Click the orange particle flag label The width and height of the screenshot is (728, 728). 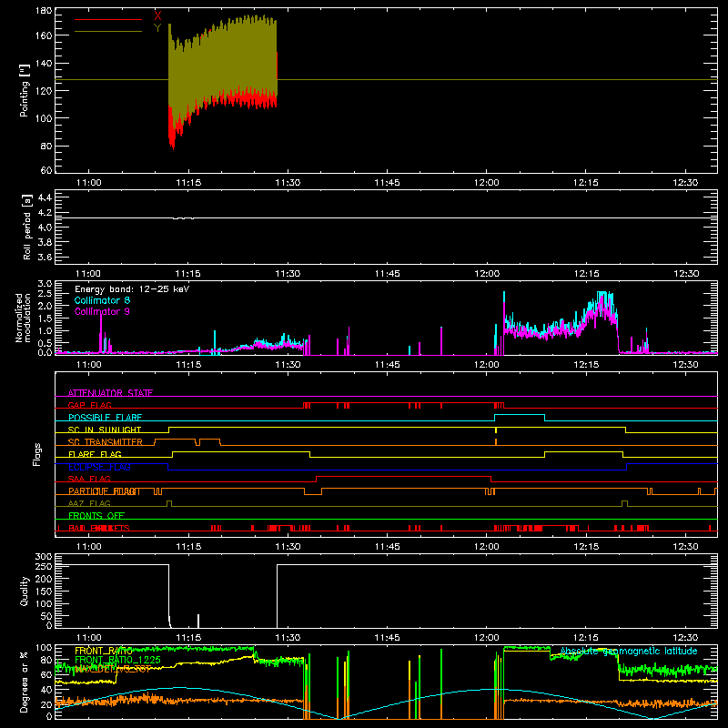tap(104, 491)
